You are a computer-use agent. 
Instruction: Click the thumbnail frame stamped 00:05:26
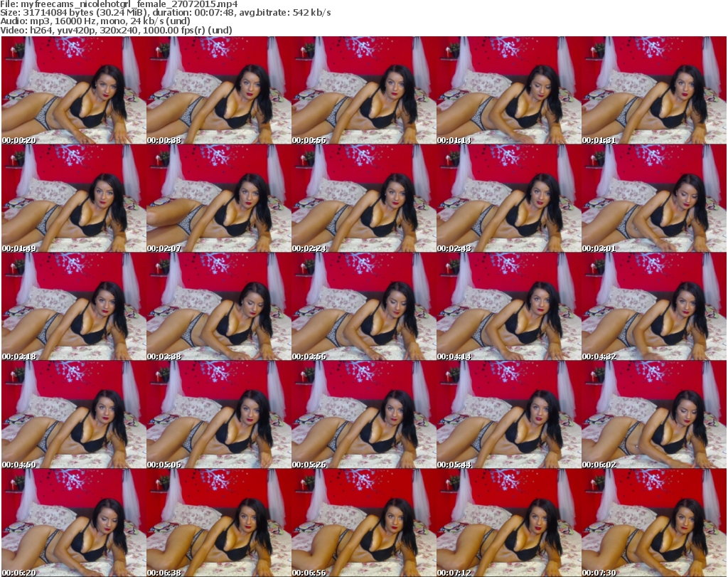[363, 415]
